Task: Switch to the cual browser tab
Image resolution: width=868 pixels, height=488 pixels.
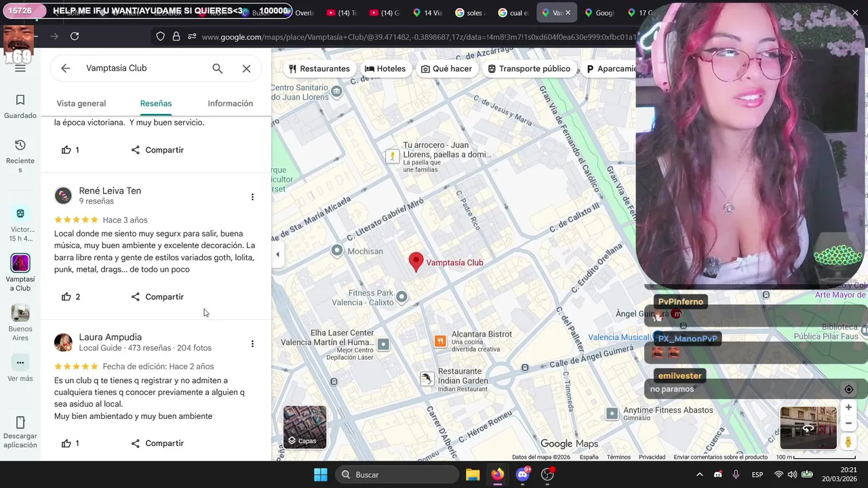Action: pyautogui.click(x=513, y=13)
